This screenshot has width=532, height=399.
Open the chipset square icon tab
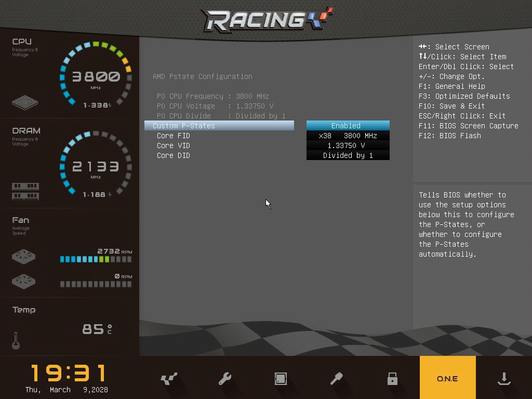pyautogui.click(x=281, y=379)
